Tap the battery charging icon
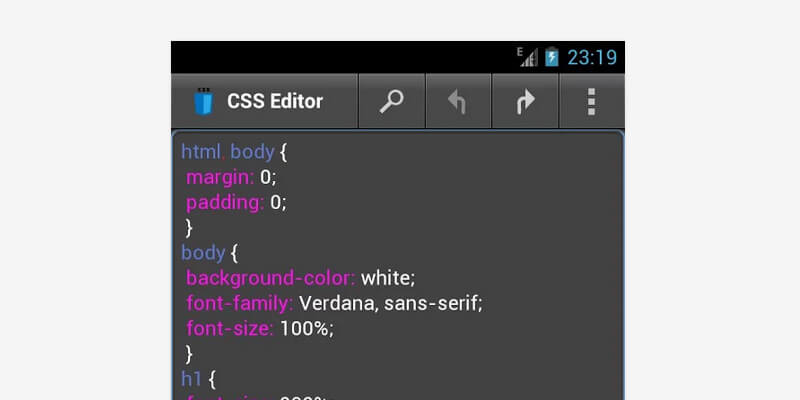The height and width of the screenshot is (400, 800). point(552,57)
